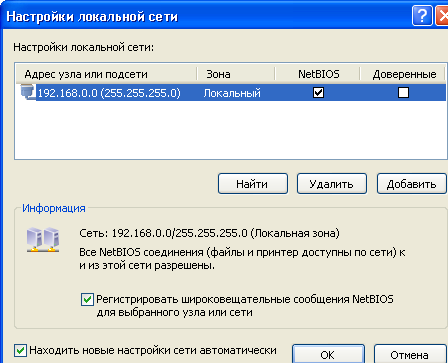Check Доверенные checkbox for 192.168.0.0 row
The height and width of the screenshot is (363, 448).
[x=403, y=92]
